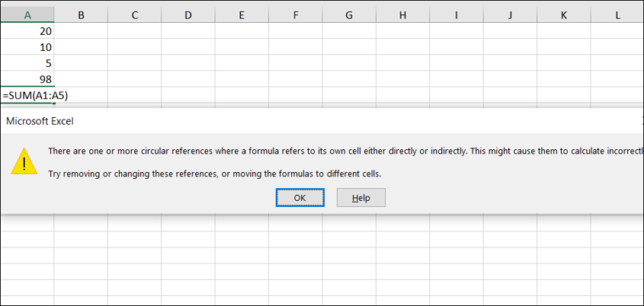Select column B header
This screenshot has height=306, width=644.
pos(81,15)
